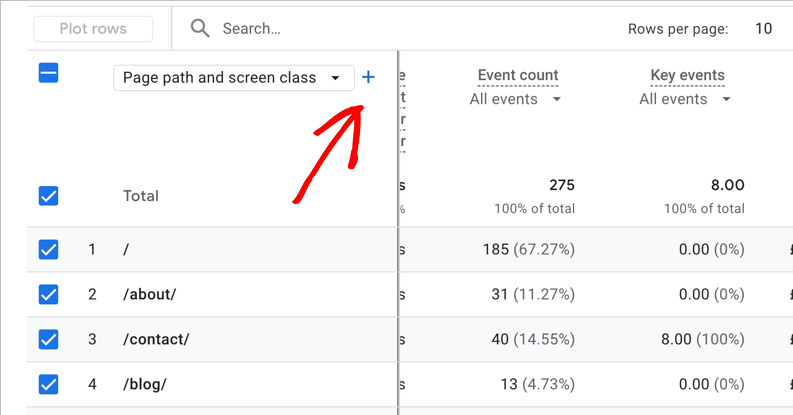The height and width of the screenshot is (415, 793).
Task: Click the column resize divider line
Action: (398, 230)
